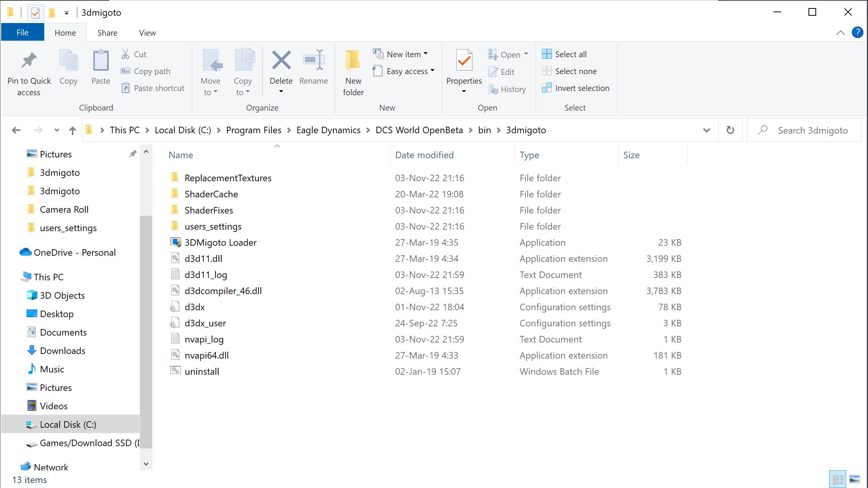Viewport: 868px width, 488px height.
Task: Switch to details view in status bar
Action: click(838, 479)
